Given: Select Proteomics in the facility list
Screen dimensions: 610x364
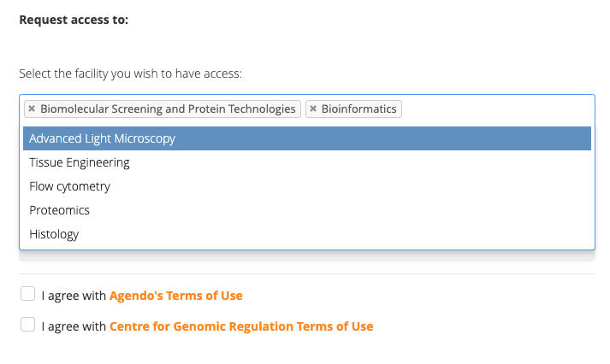Looking at the screenshot, I should coord(307,210).
